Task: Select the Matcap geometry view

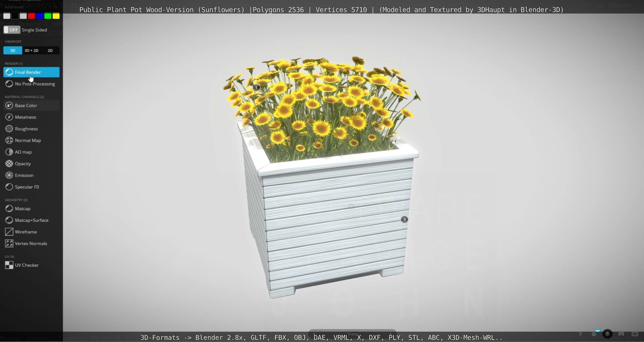Action: point(32,208)
